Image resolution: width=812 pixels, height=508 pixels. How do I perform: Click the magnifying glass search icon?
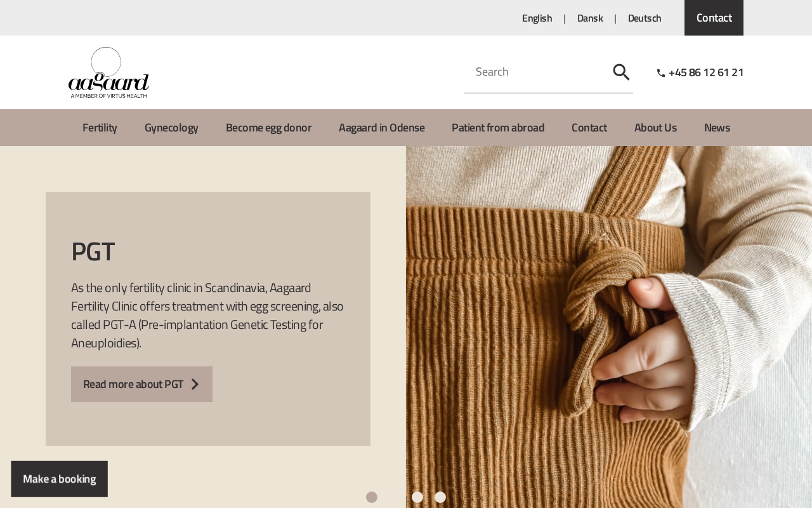point(621,72)
